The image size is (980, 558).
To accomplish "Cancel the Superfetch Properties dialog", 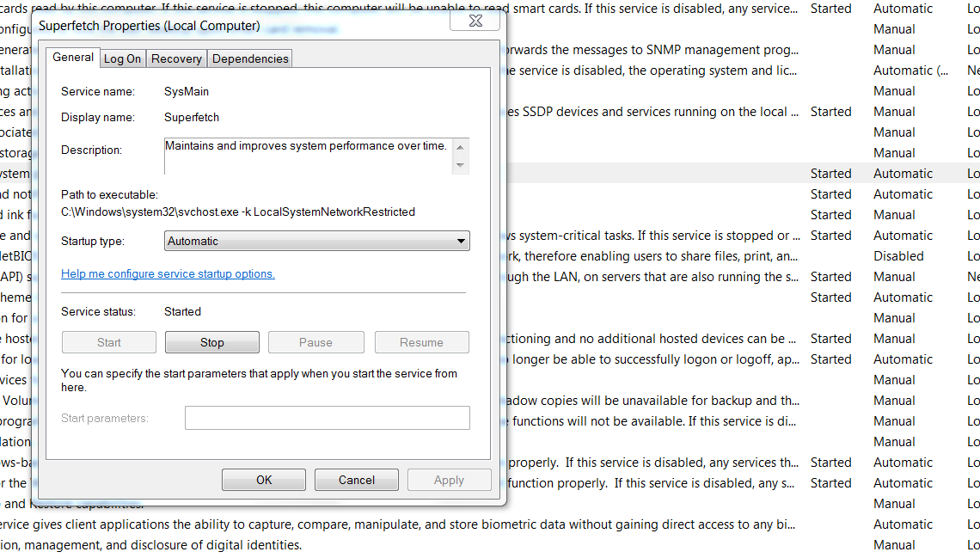I will 356,480.
